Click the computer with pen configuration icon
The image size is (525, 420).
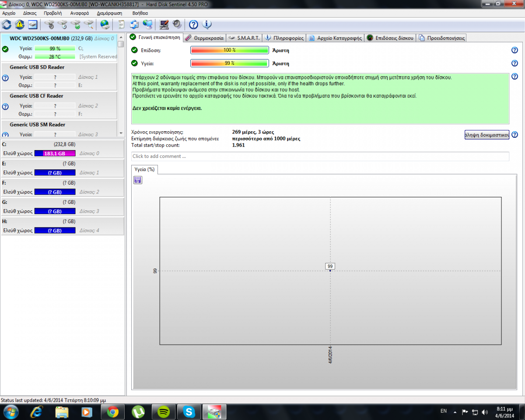164,24
